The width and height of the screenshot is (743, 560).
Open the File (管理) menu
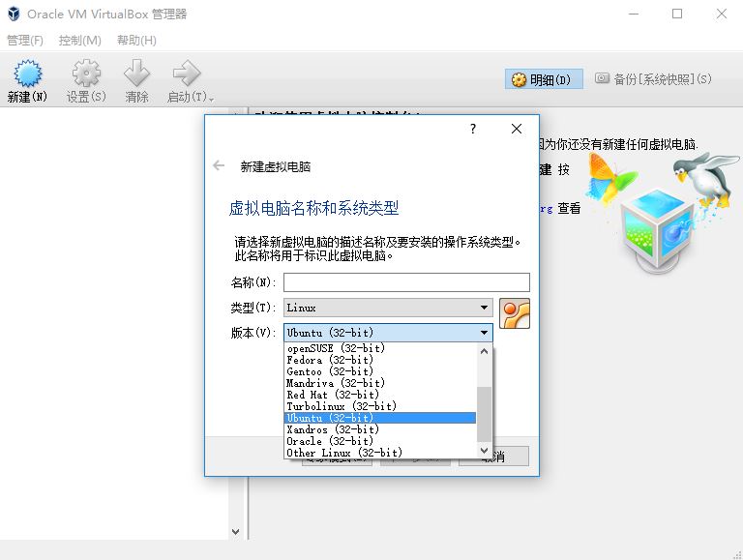[25, 41]
